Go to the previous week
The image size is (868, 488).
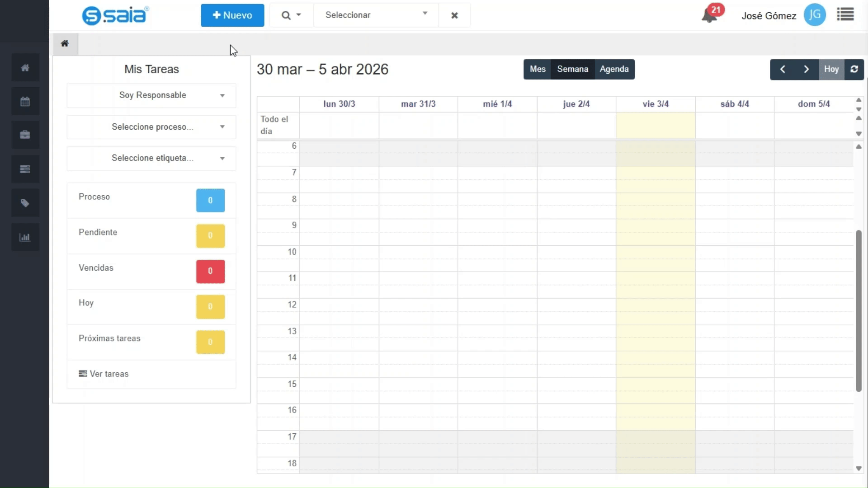pos(783,69)
